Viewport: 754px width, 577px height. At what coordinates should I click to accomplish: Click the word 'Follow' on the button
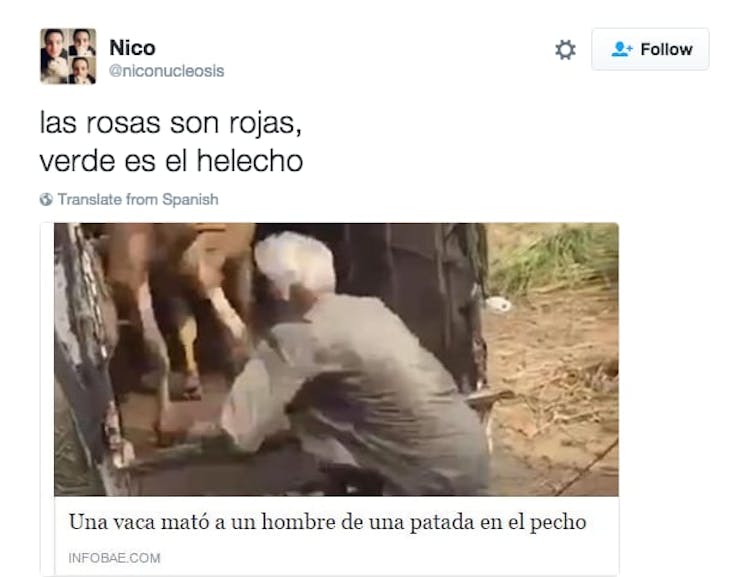pos(666,49)
